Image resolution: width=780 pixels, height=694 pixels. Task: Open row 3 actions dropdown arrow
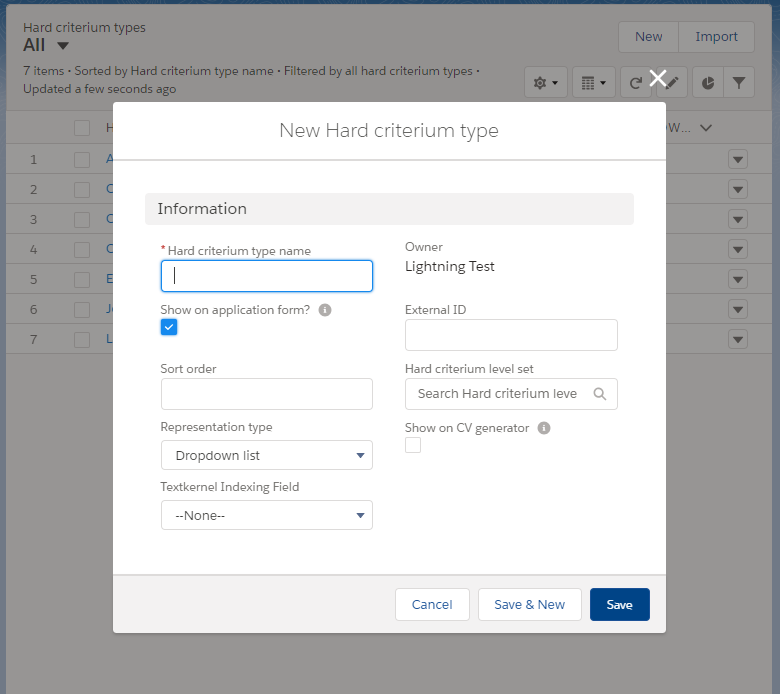coord(738,219)
